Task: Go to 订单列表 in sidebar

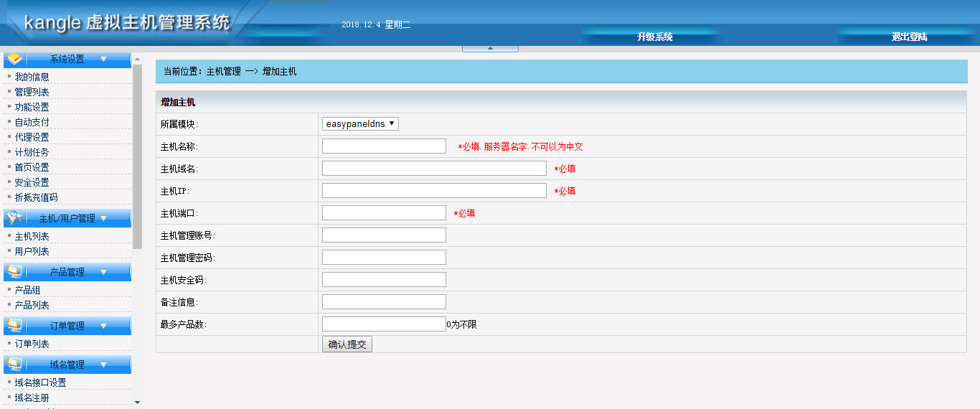Action: coord(32,344)
